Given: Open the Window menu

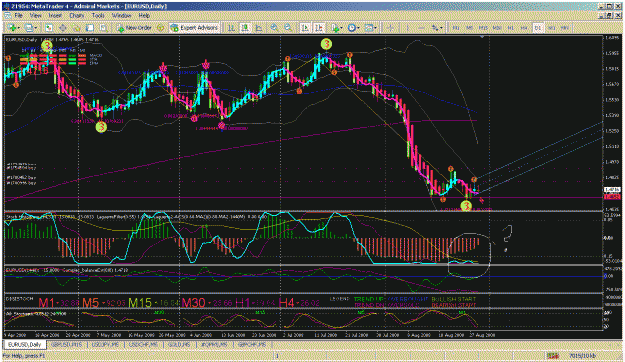Looking at the screenshot, I should 121,16.
